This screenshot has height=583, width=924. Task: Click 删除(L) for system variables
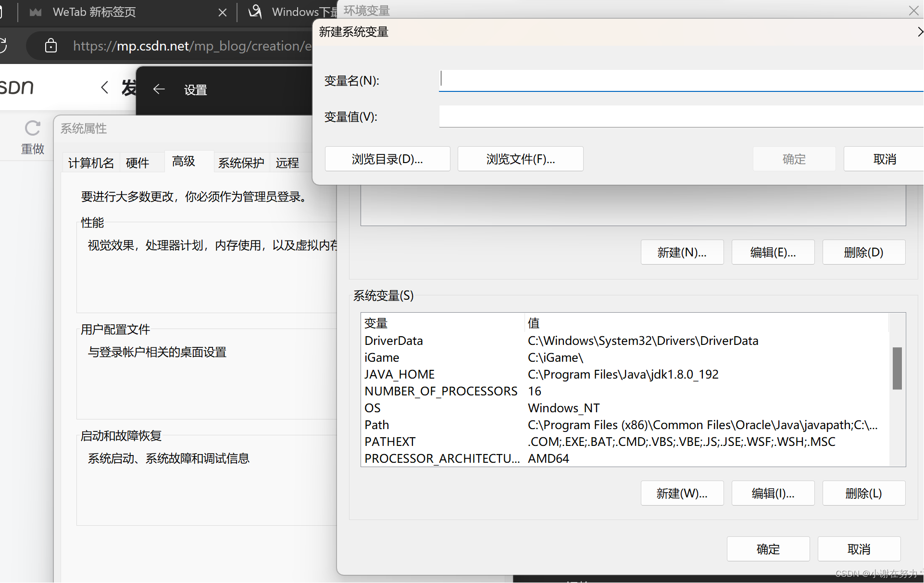coord(863,493)
